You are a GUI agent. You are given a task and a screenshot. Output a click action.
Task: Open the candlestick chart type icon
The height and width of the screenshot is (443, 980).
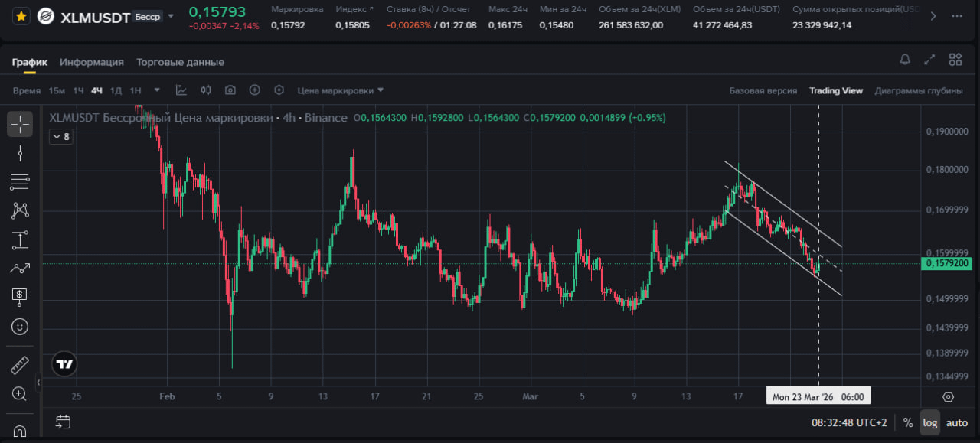206,90
